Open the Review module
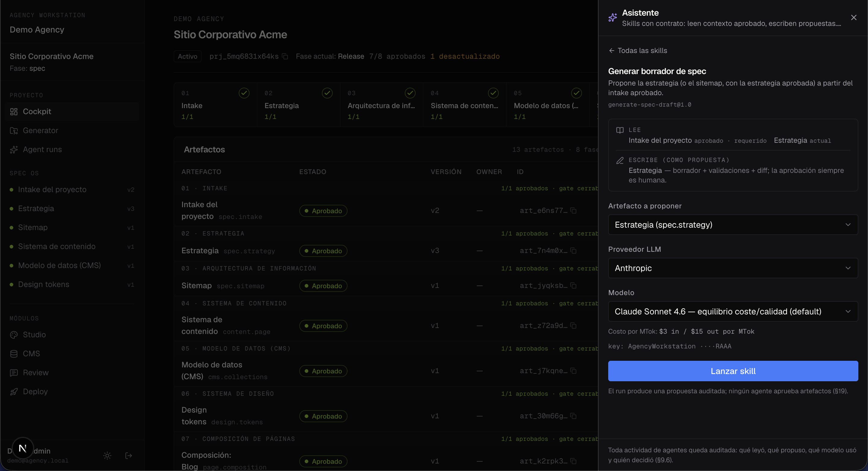 coord(72,373)
